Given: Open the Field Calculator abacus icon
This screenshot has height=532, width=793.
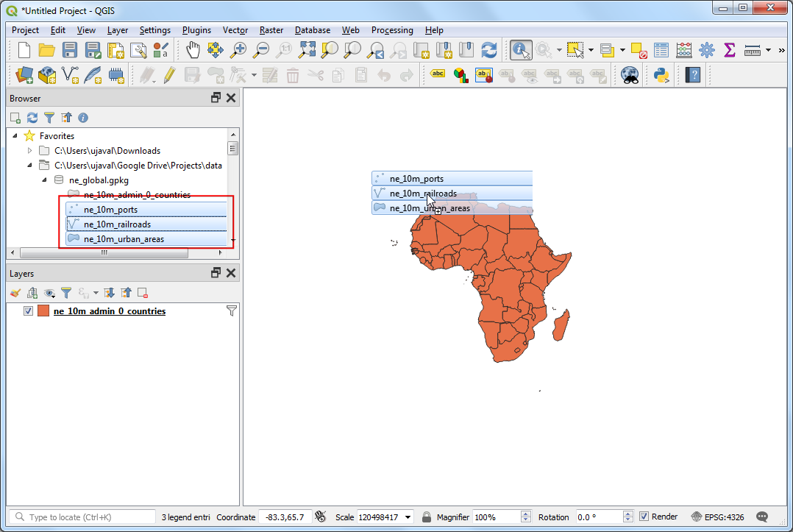Looking at the screenshot, I should tap(684, 50).
